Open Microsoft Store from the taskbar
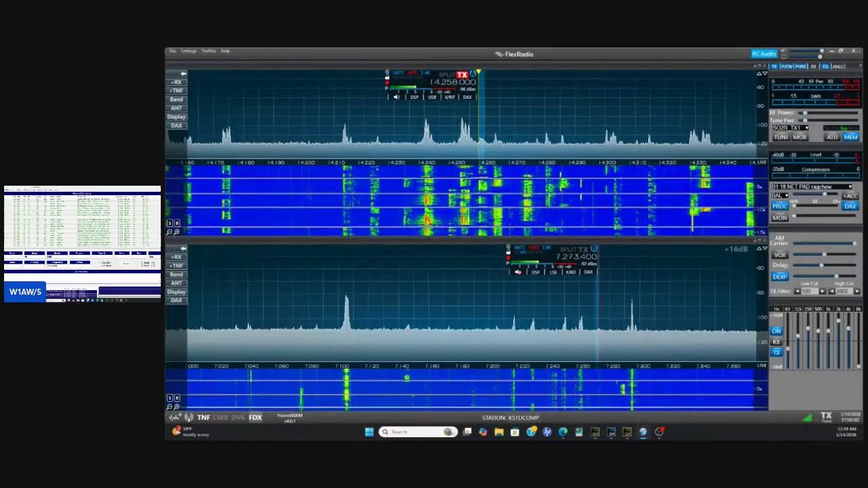The height and width of the screenshot is (488, 868). [x=515, y=432]
